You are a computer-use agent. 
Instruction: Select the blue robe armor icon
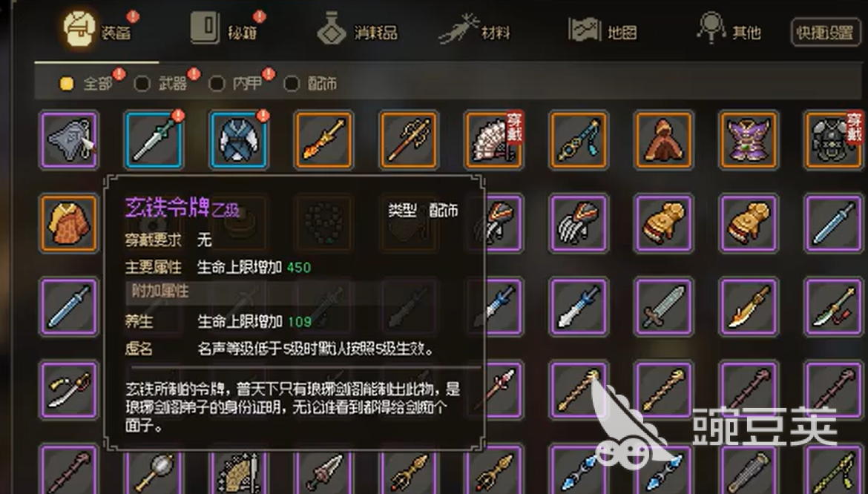point(239,139)
